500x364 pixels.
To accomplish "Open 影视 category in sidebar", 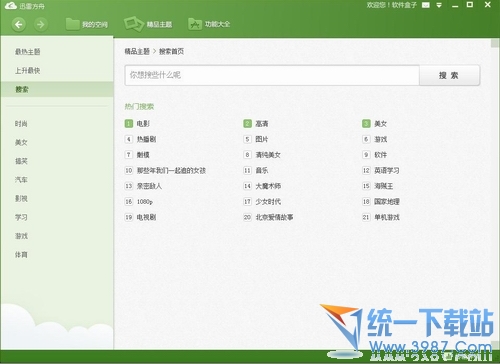I will [21, 198].
